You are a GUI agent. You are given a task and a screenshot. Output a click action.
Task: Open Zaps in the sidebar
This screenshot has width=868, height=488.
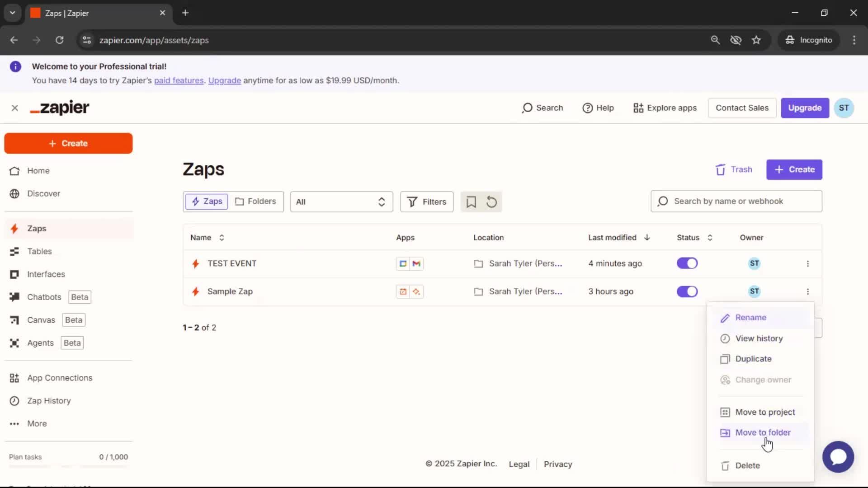68,229
